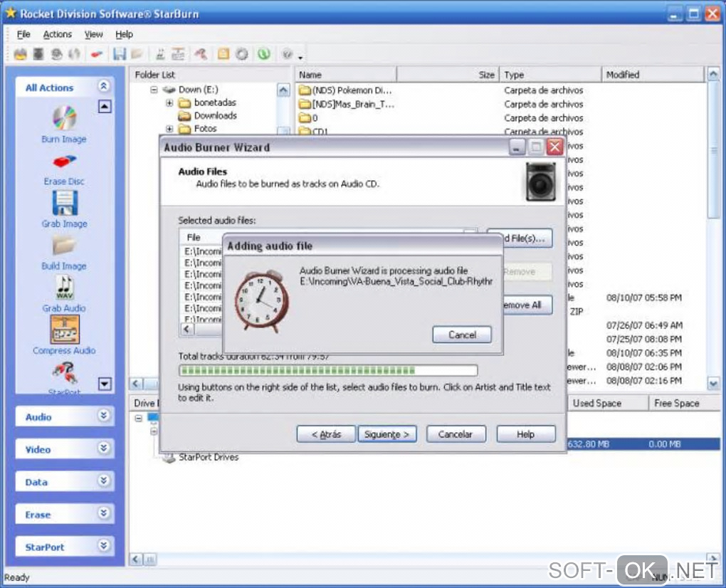The height and width of the screenshot is (588, 726).
Task: Click the Add File(s) button
Action: point(527,238)
